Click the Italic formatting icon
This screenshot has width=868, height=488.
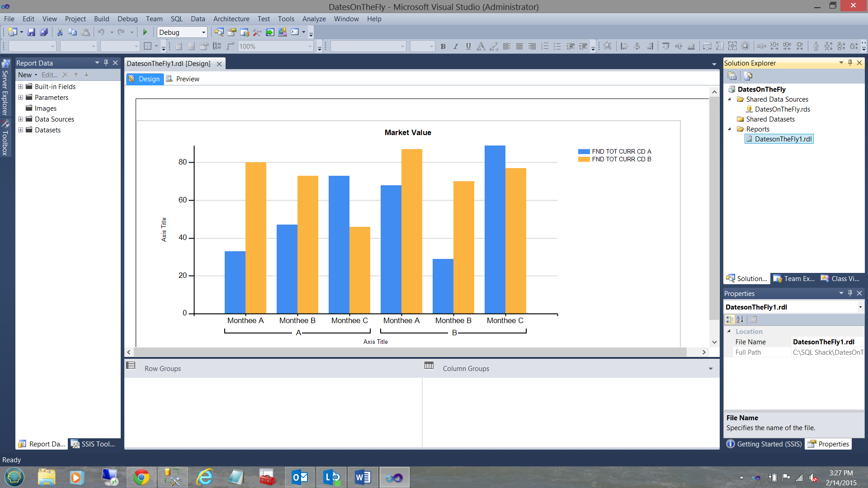click(x=456, y=46)
